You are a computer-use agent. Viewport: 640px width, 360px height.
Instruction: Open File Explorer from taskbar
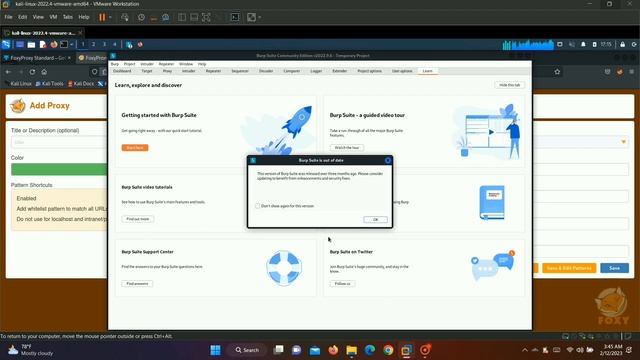tap(351, 350)
